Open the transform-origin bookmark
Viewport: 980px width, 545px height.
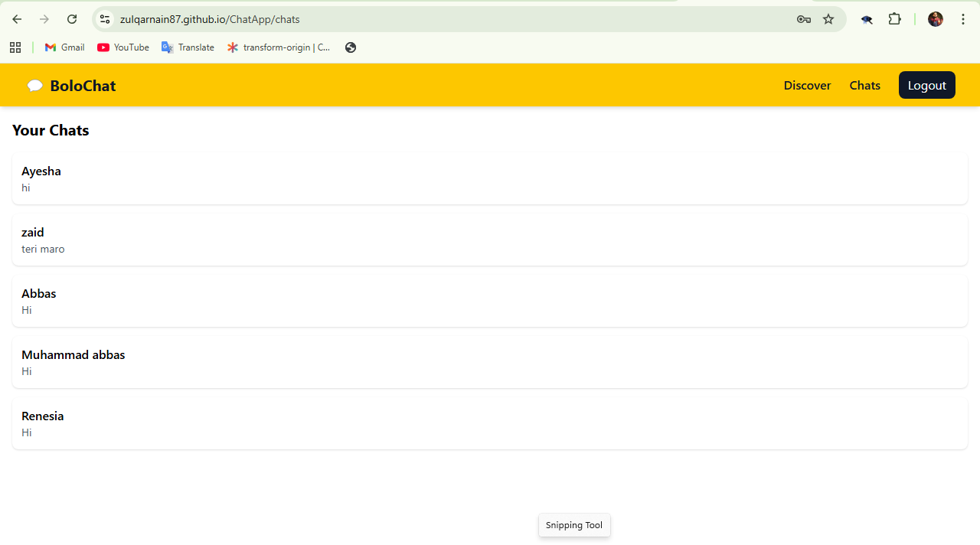coord(279,47)
